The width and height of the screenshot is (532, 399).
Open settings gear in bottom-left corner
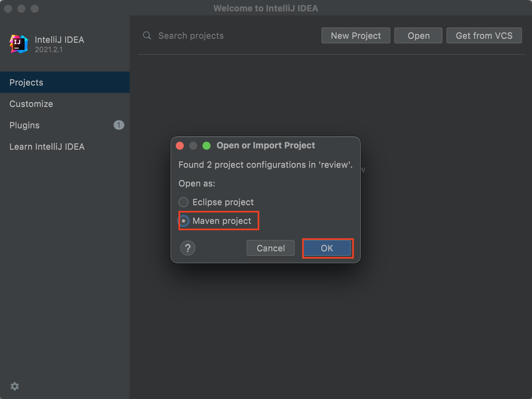[x=15, y=386]
